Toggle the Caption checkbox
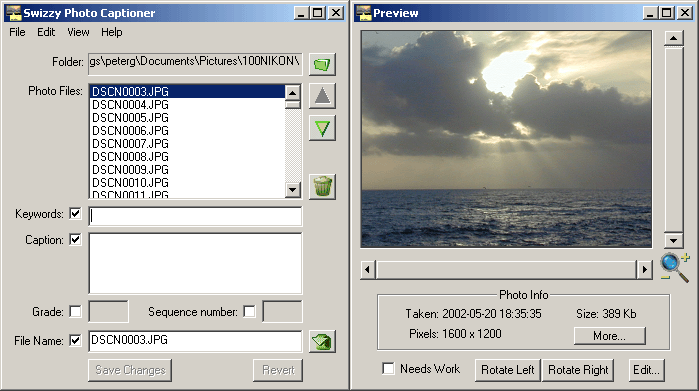 75,239
